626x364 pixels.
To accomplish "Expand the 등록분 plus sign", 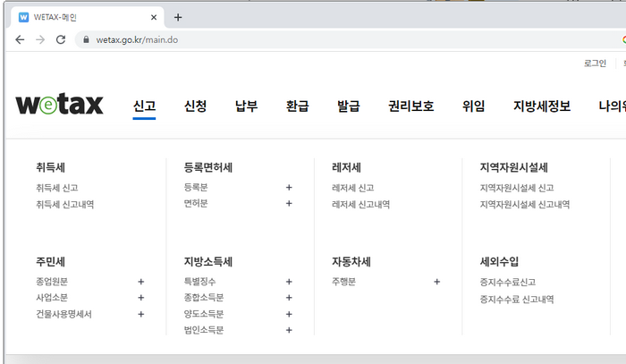I will pyautogui.click(x=289, y=187).
